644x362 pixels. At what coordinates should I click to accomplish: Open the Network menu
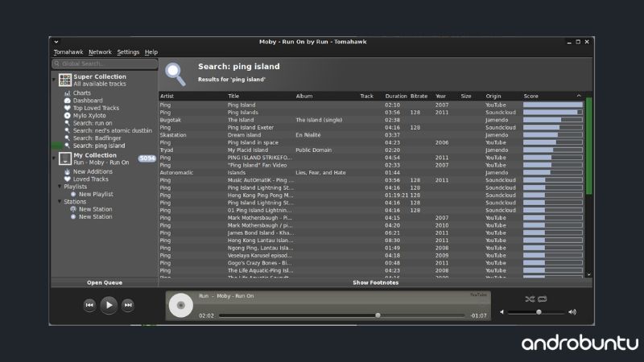100,52
